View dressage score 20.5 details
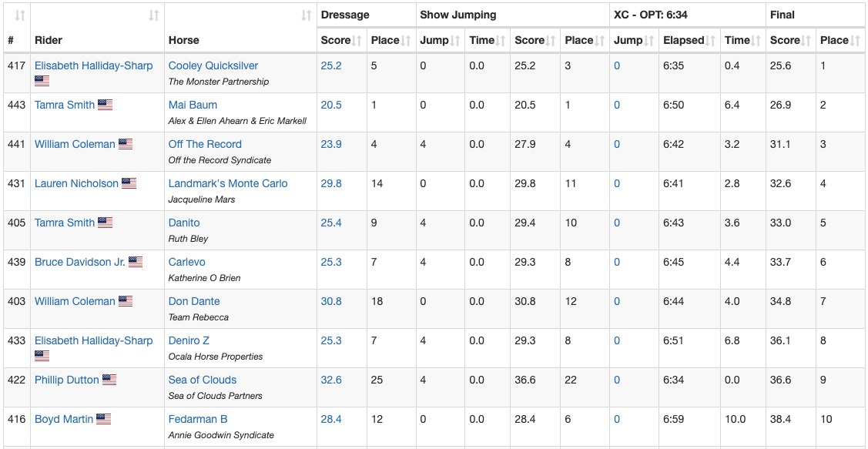The height and width of the screenshot is (449, 868). (331, 105)
